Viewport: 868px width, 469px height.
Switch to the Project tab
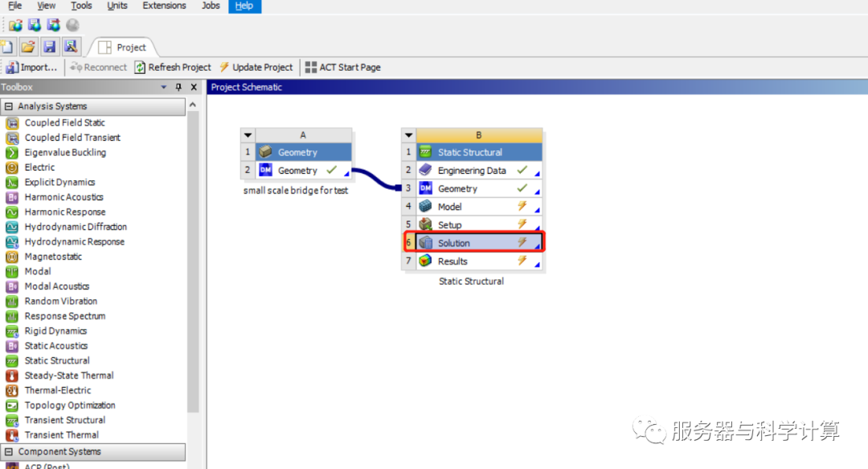(122, 47)
